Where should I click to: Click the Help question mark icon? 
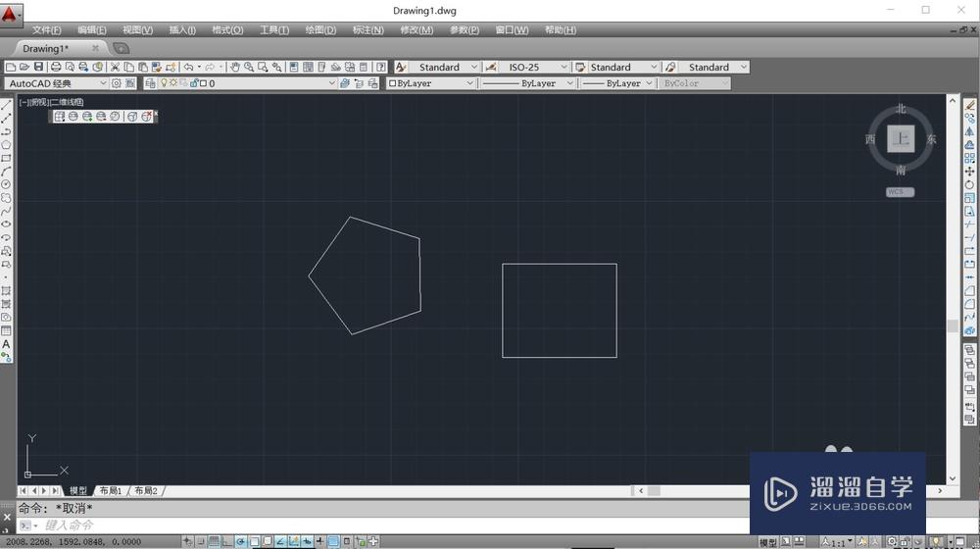coord(380,67)
